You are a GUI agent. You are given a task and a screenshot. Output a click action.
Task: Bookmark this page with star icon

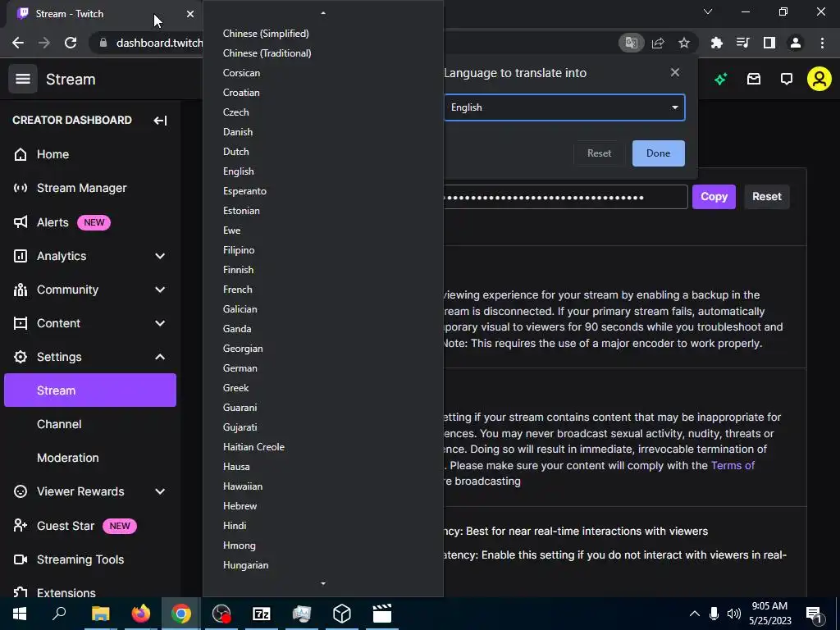click(684, 43)
